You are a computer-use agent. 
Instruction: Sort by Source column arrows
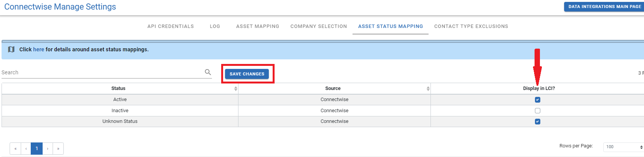point(428,88)
